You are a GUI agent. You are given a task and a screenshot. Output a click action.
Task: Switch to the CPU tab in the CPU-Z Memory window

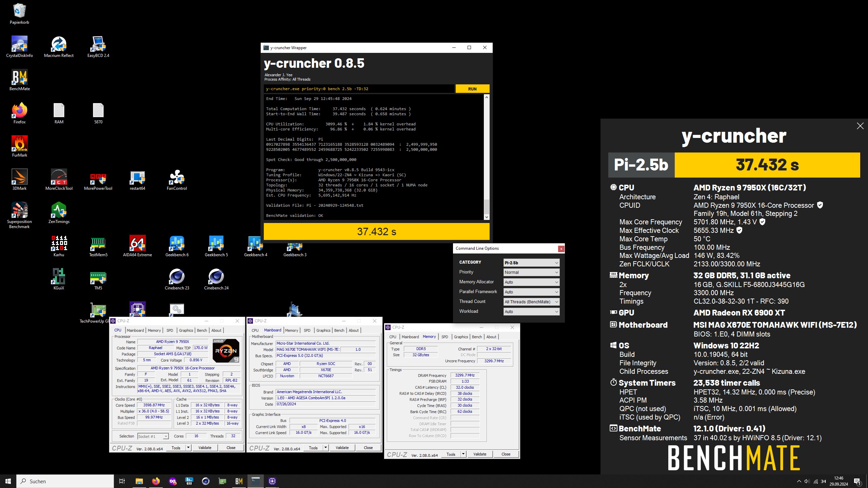[393, 337]
